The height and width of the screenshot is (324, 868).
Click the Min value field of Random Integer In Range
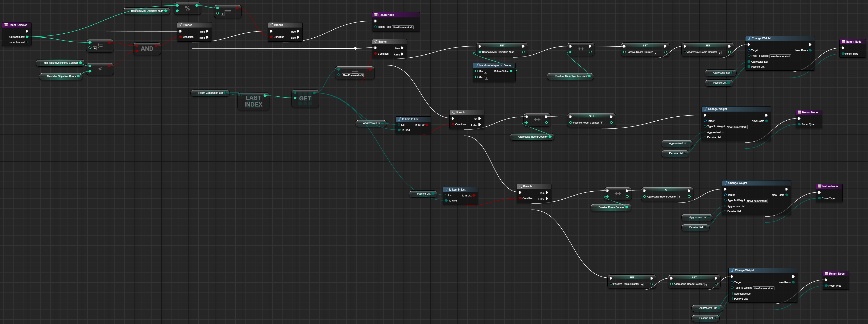point(485,72)
